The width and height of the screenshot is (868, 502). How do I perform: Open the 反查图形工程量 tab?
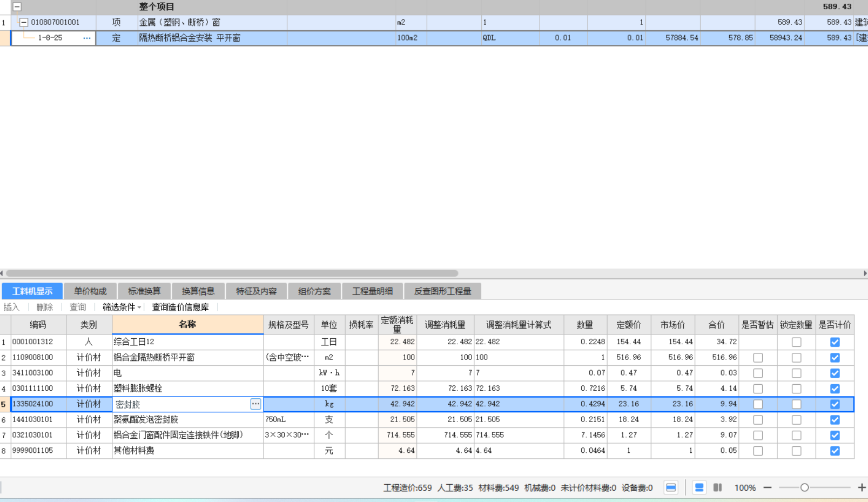pos(443,291)
